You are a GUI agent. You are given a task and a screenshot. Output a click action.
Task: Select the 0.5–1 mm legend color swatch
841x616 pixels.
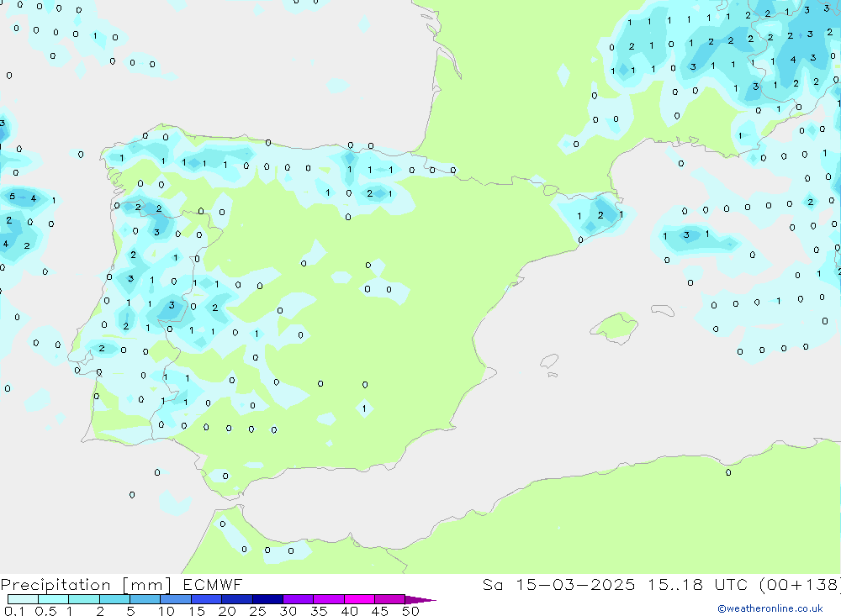[x=54, y=599]
